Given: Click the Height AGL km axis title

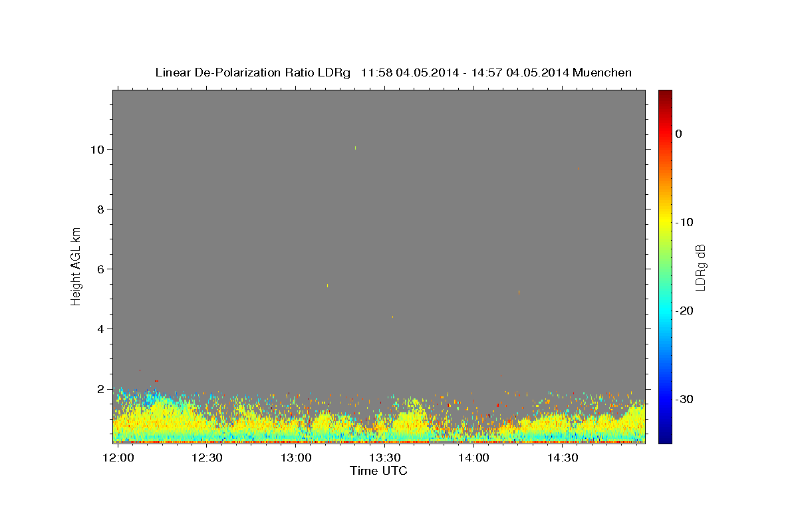Looking at the screenshot, I should coord(76,265).
